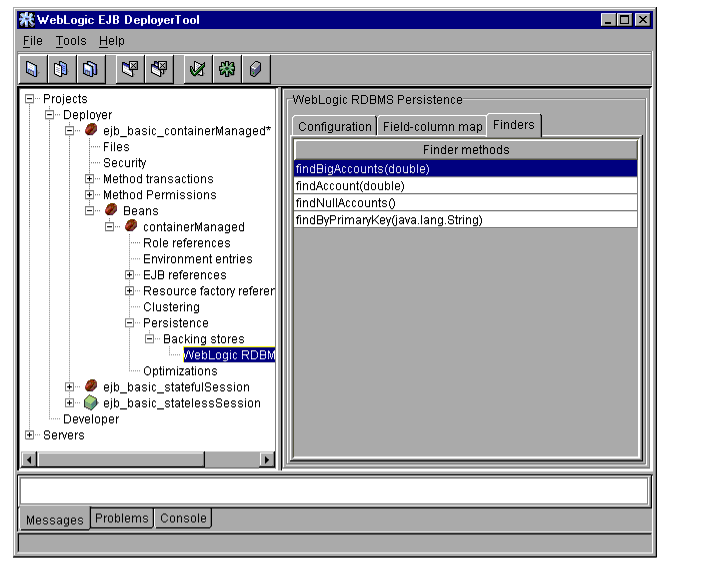This screenshot has height=573, width=713.
Task: Select the WebLogic RDBMS tree item
Action: (x=229, y=355)
